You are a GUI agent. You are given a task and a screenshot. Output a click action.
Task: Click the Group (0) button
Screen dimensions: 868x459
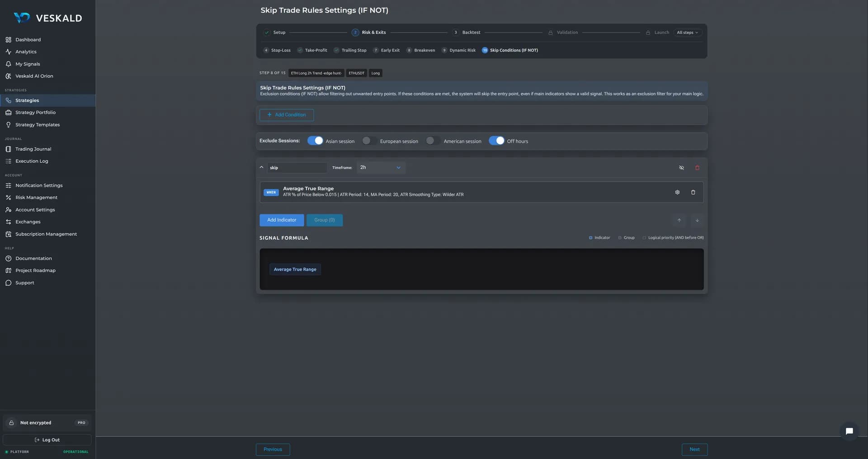(325, 220)
